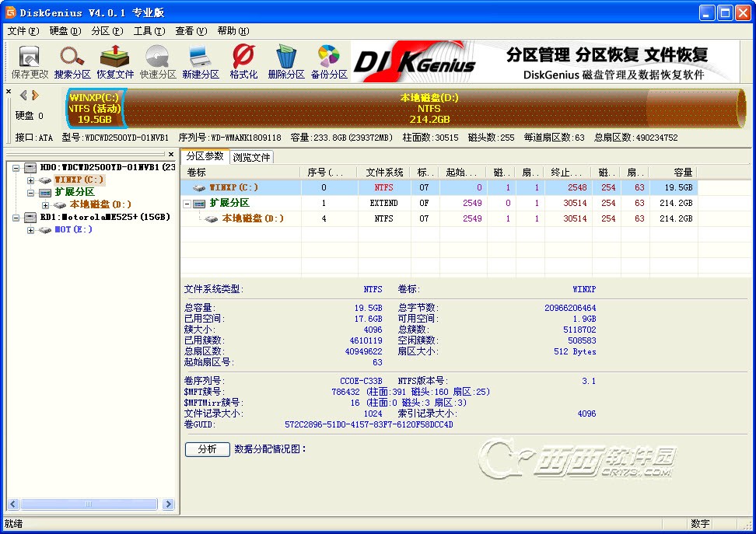Viewport: 756px width, 534px height.
Task: Select the 格式化 (Format) tool icon
Action: (243, 61)
